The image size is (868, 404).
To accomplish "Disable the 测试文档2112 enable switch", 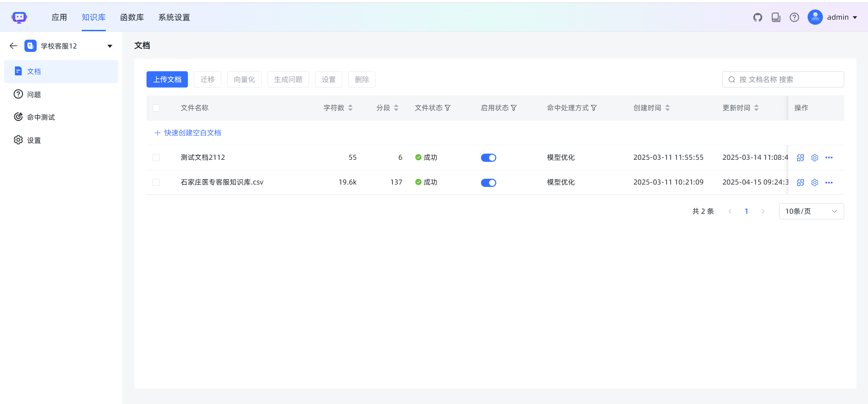I will (488, 158).
